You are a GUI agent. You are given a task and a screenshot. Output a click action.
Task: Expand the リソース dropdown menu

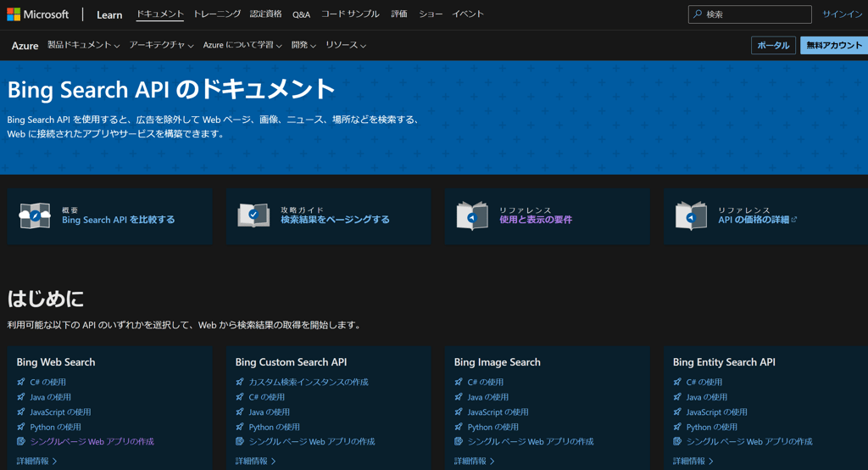pos(346,45)
